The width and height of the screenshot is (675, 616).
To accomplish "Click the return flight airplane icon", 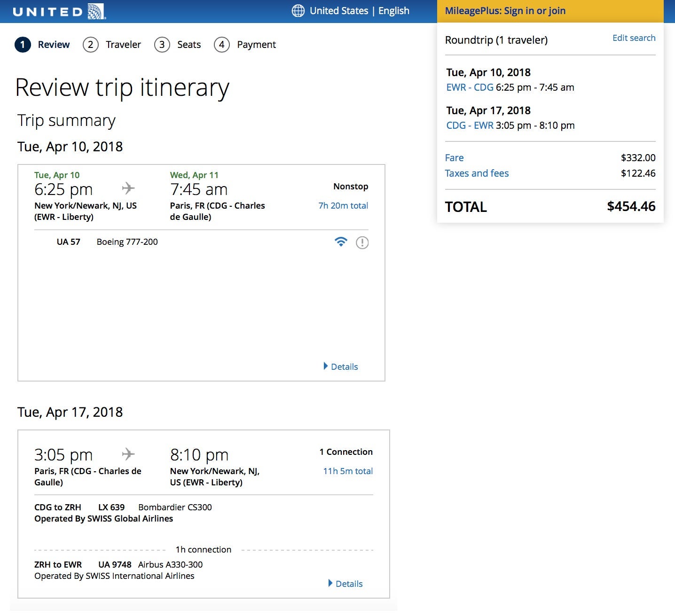I will [128, 454].
